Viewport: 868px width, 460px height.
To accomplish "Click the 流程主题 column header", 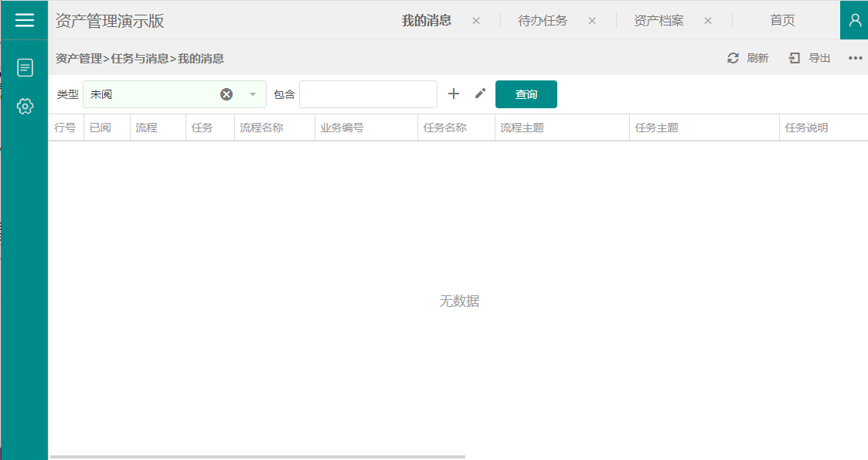I will coord(562,128).
